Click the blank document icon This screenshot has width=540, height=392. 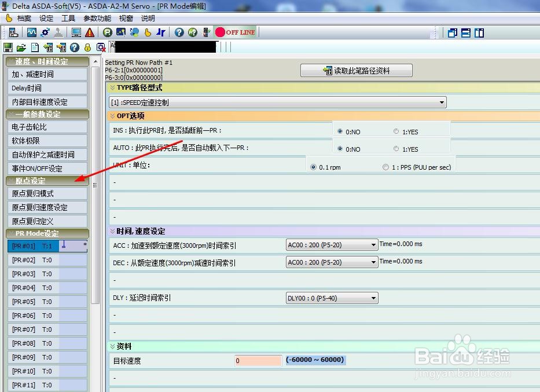[x=35, y=47]
